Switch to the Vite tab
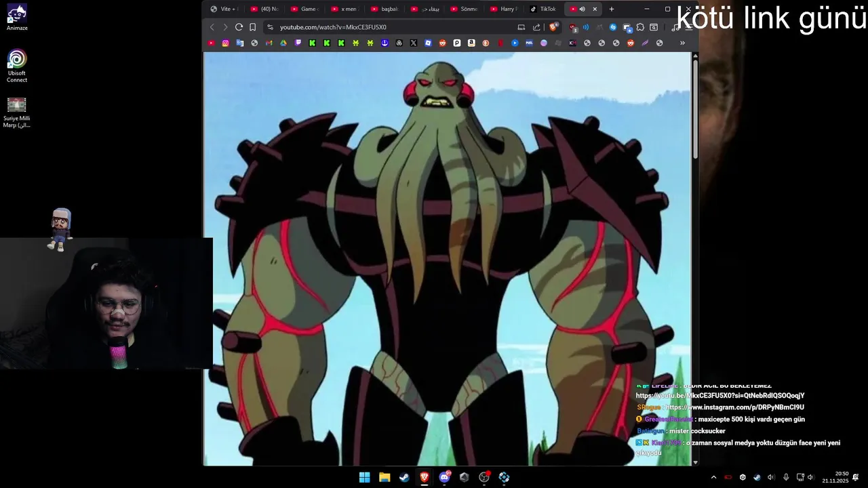The height and width of the screenshot is (488, 868). pyautogui.click(x=224, y=9)
